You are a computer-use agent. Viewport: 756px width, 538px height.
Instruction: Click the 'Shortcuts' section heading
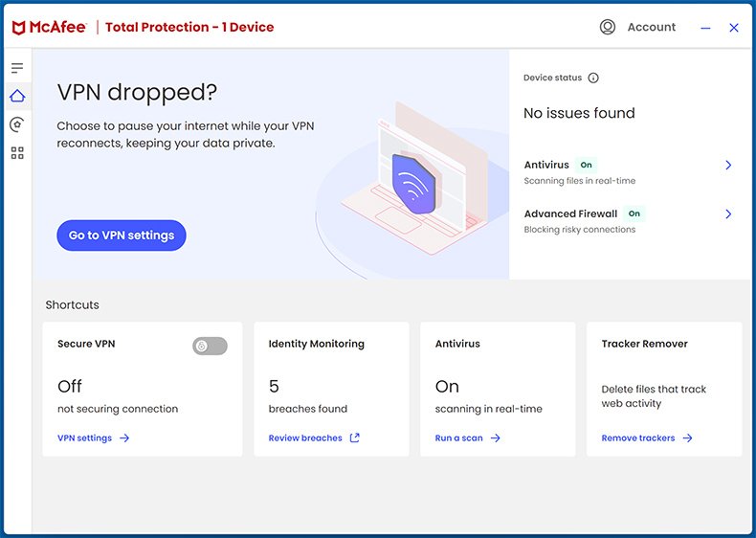(73, 305)
